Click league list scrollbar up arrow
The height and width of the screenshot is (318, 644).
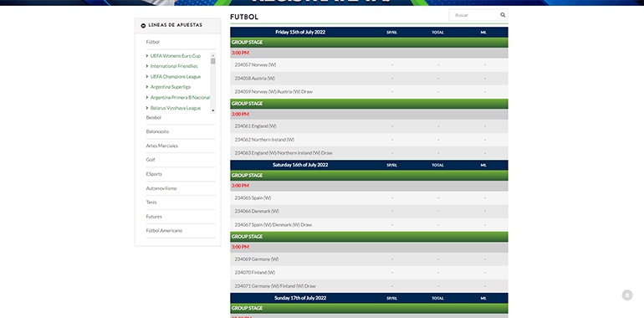pyautogui.click(x=212, y=55)
